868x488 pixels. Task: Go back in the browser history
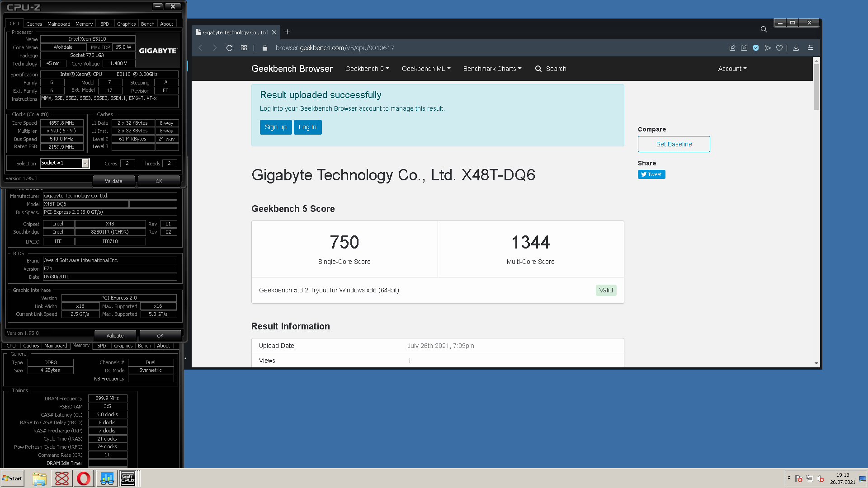point(200,48)
